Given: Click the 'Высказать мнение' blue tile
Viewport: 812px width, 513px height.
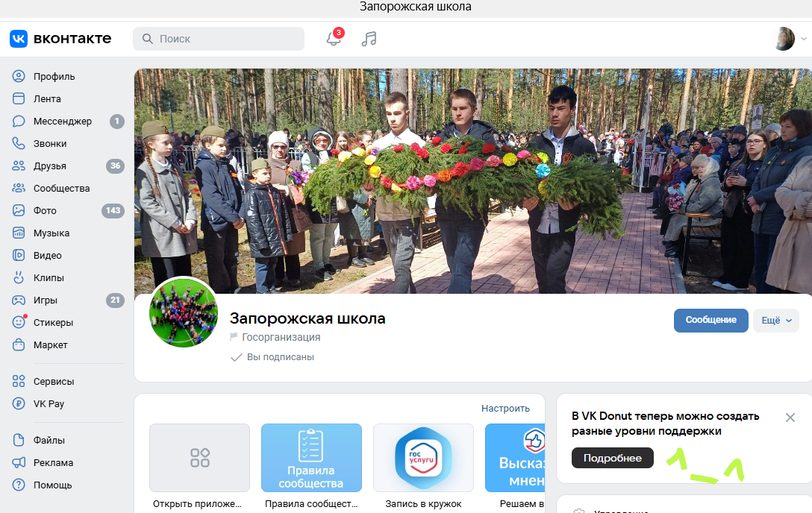Looking at the screenshot, I should click(x=515, y=458).
